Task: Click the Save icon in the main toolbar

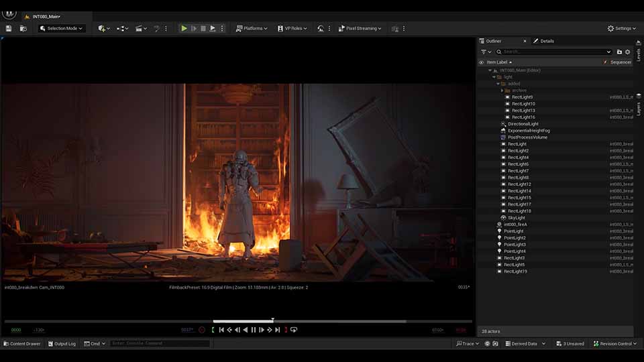Action: (9, 28)
